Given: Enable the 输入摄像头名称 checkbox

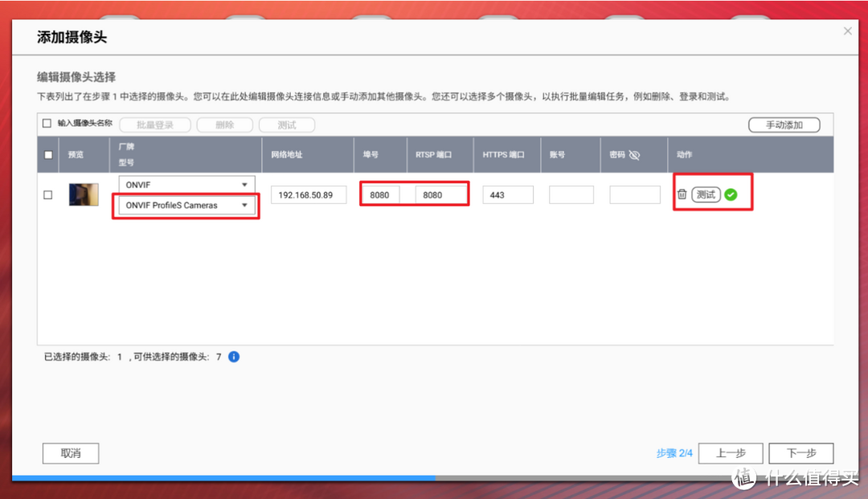Looking at the screenshot, I should pos(46,125).
